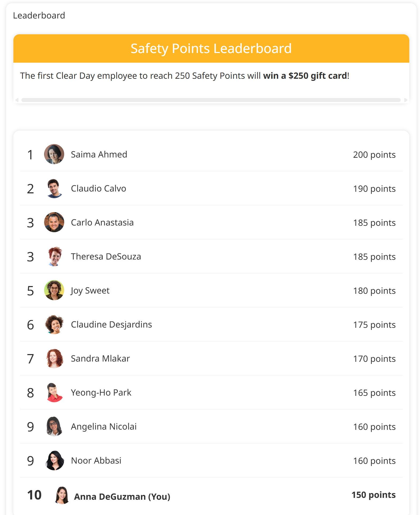The image size is (420, 515).
Task: Click the left scroll arrow in banner
Action: tap(17, 100)
